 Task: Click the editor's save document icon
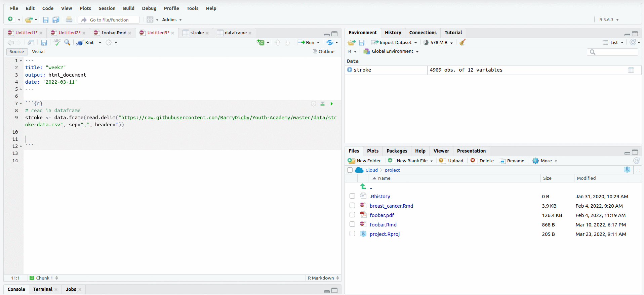click(44, 43)
